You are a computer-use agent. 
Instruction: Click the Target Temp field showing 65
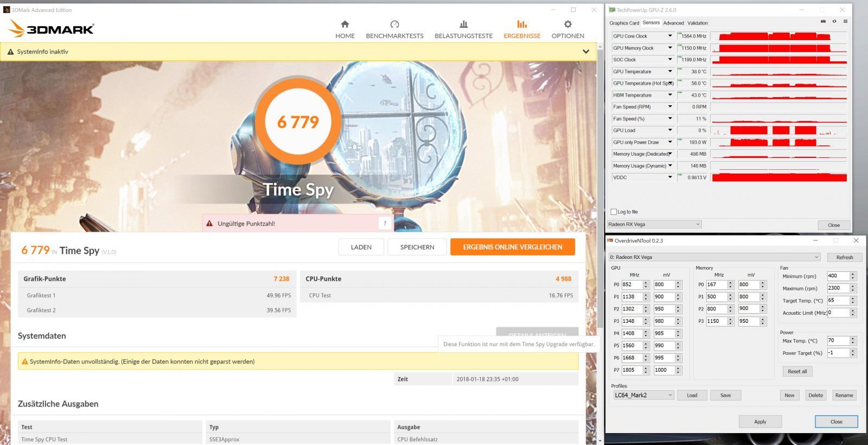pos(838,300)
